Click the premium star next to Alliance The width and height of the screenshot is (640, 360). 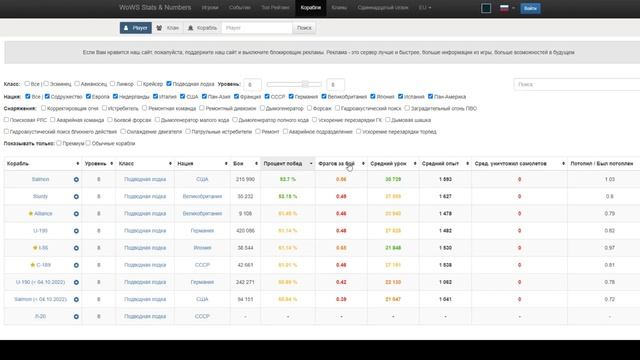[31, 213]
